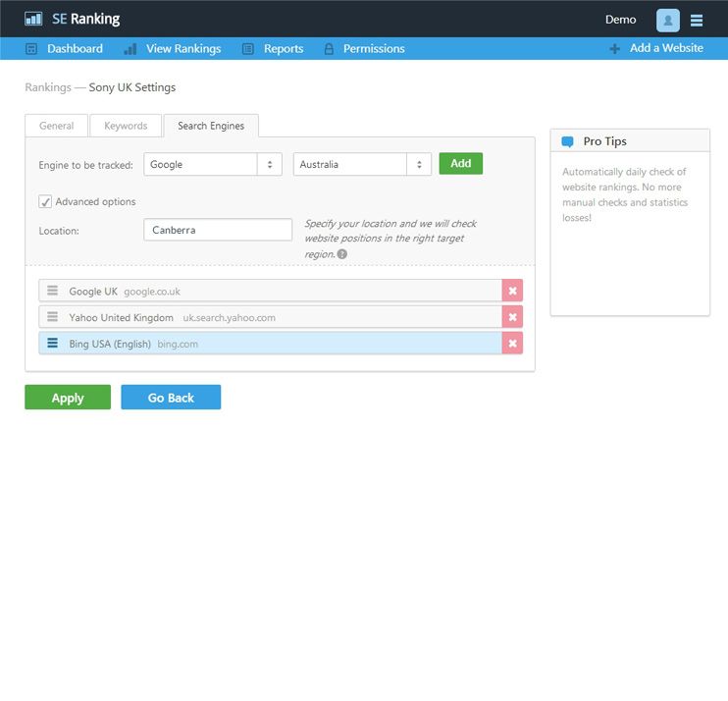This screenshot has height=701, width=728.
Task: Open Reports in the navigation bar
Action: click(284, 49)
